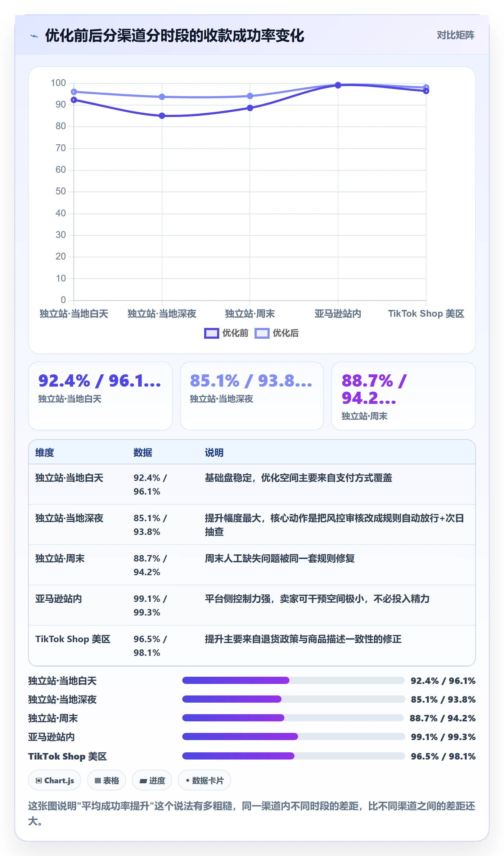Click the card title 优化前后分渠道分时段的收款成功率变化
504x856 pixels.
click(x=175, y=36)
